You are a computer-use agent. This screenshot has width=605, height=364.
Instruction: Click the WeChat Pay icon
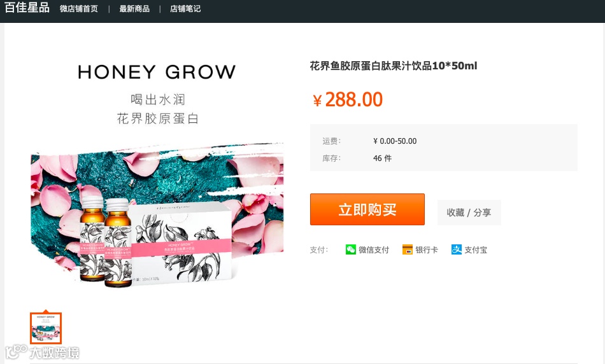point(350,249)
